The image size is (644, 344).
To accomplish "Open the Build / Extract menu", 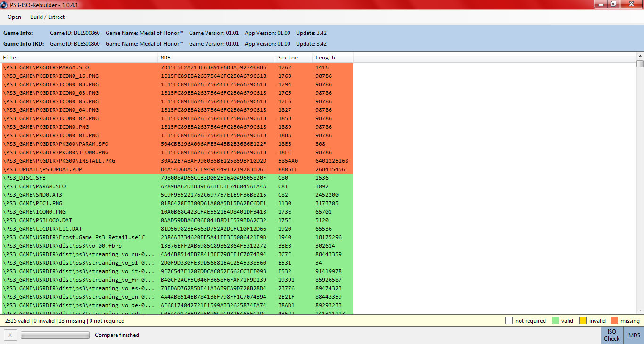I will [47, 17].
